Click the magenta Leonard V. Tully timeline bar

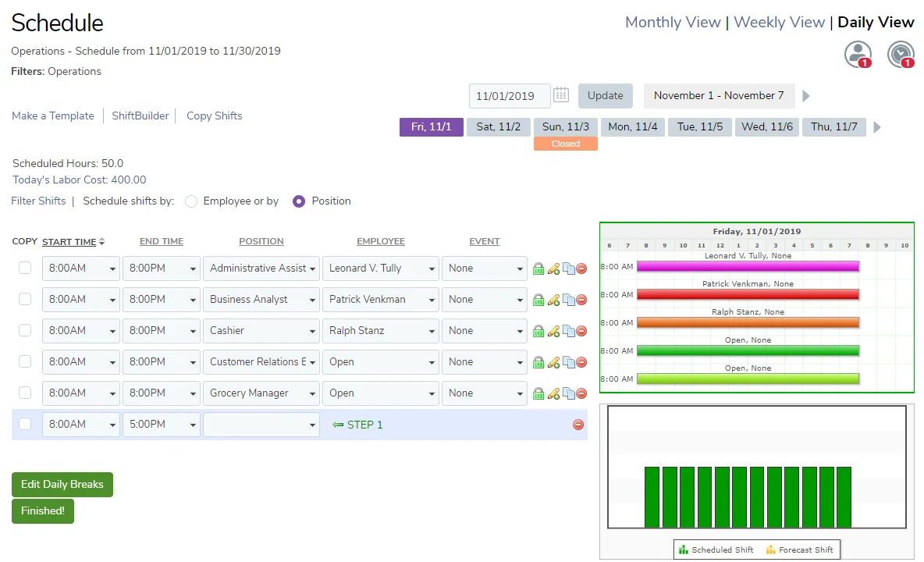748,266
